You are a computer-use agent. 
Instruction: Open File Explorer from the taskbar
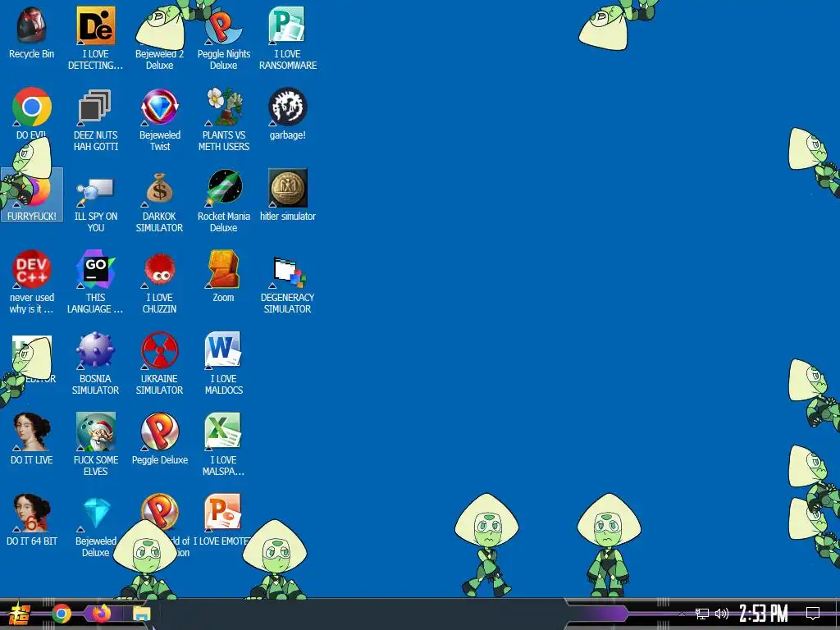(141, 614)
